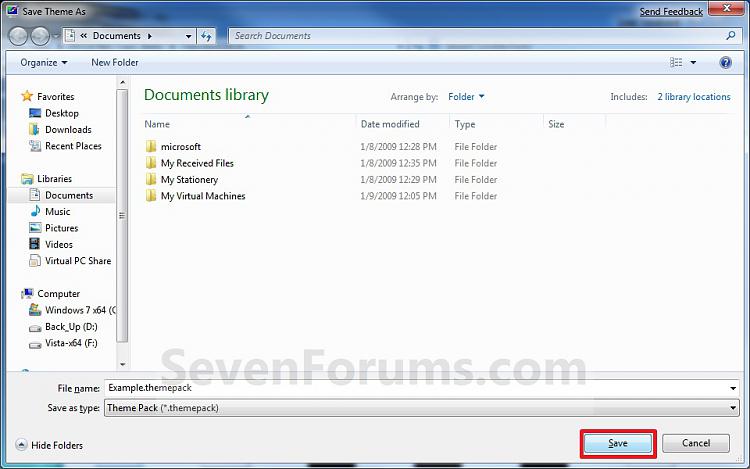Click the 1/8/2009 12:28 PM date cell
Viewport: 750px width, 469px height.
pos(398,147)
